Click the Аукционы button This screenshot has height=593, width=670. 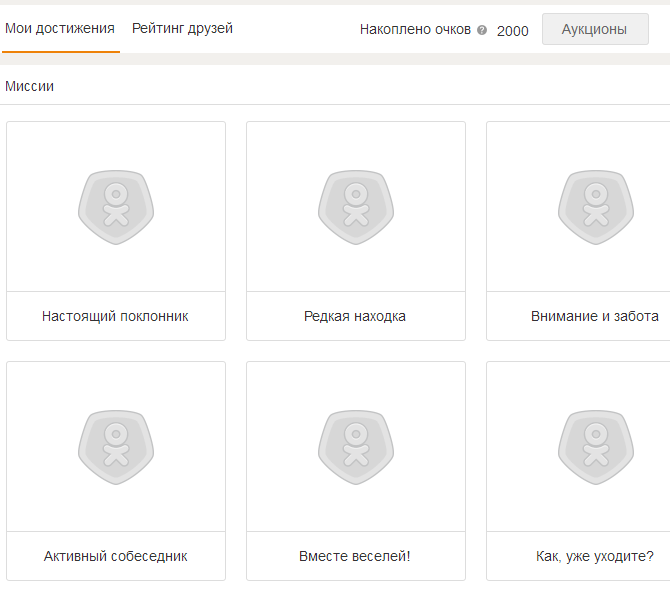[595, 29]
